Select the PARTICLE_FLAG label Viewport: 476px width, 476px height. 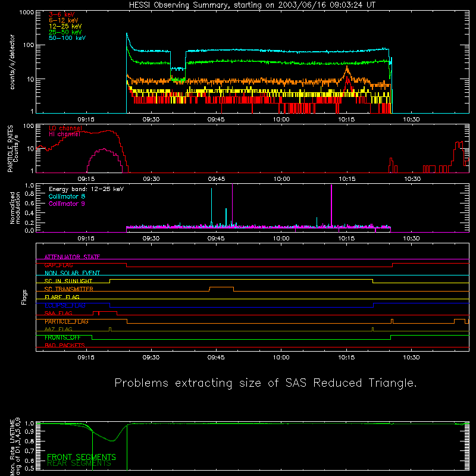point(67,321)
